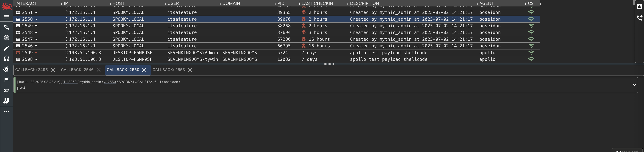644x152 pixels.
Task: Switch to the CALLBACK: 2546 tab
Action: tap(77, 70)
